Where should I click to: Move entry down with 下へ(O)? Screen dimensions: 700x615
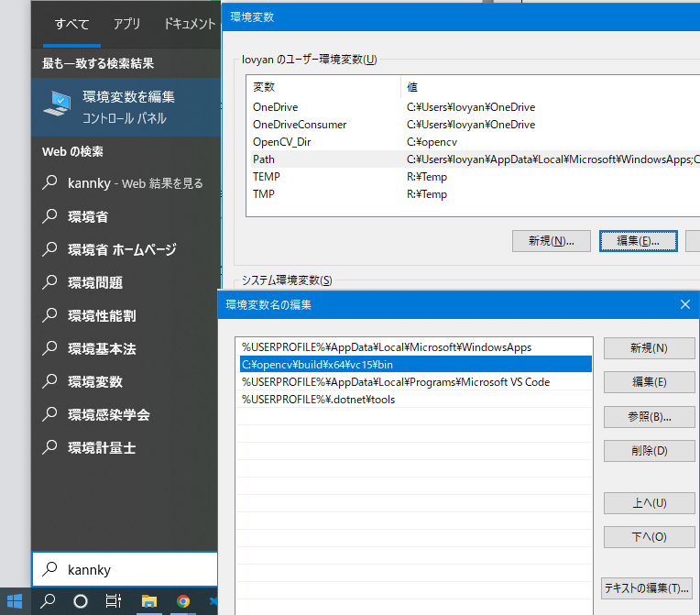click(x=649, y=537)
